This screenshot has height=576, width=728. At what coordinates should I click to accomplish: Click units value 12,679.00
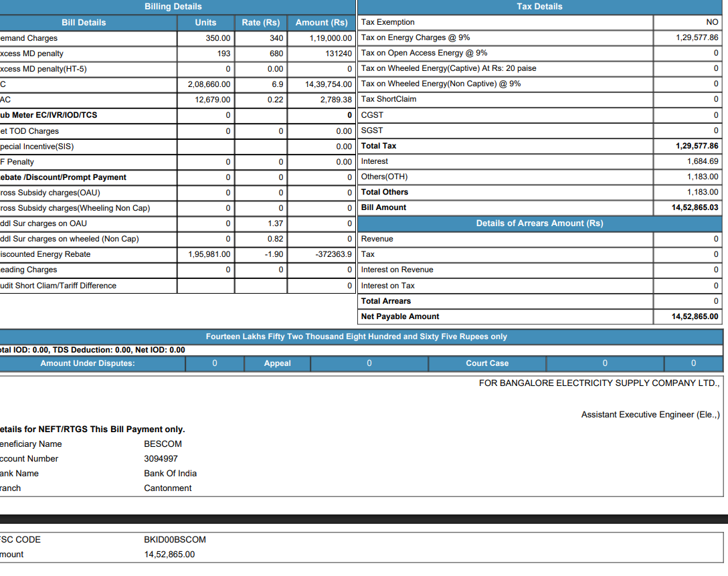212,99
